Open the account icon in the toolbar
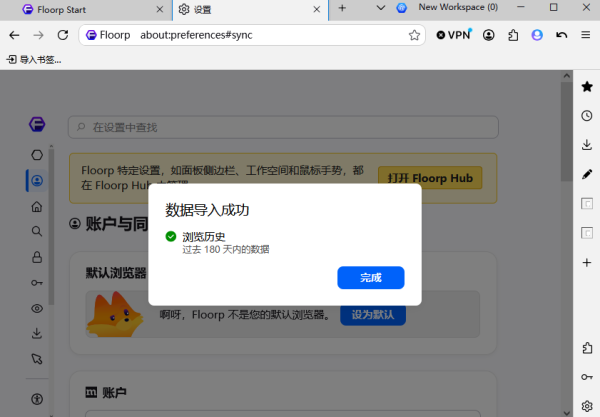600x417 pixels. coord(488,35)
